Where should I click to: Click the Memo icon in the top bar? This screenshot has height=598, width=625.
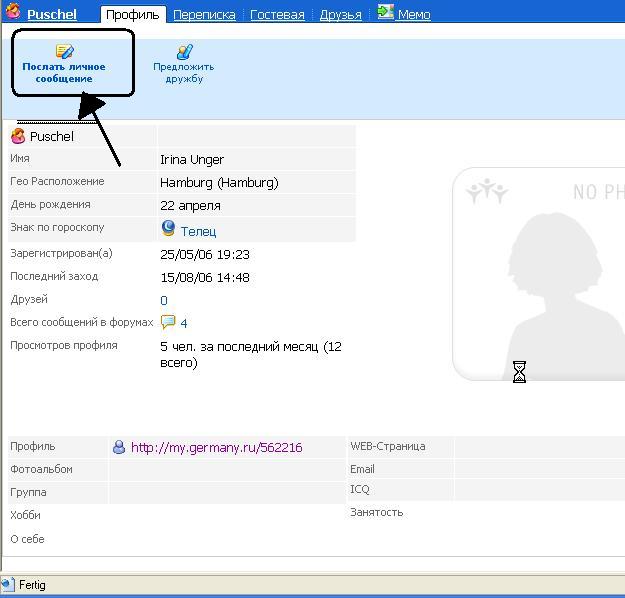pyautogui.click(x=386, y=13)
